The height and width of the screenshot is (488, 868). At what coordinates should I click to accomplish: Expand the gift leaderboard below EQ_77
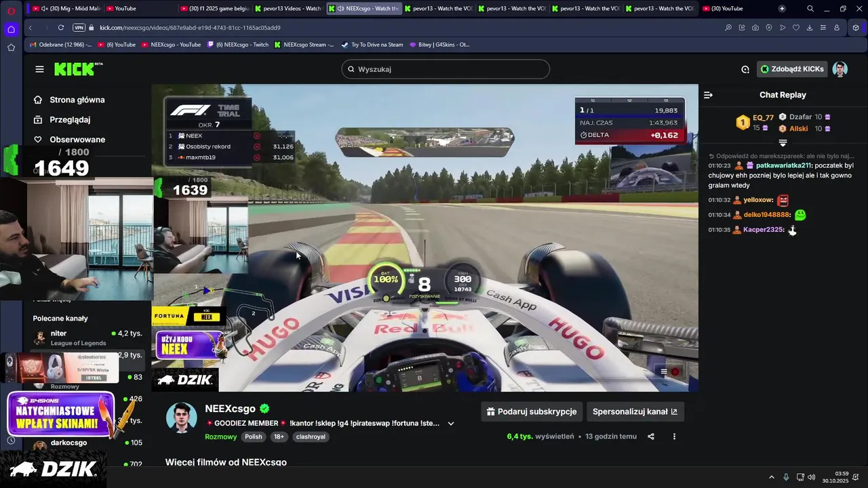[783, 143]
